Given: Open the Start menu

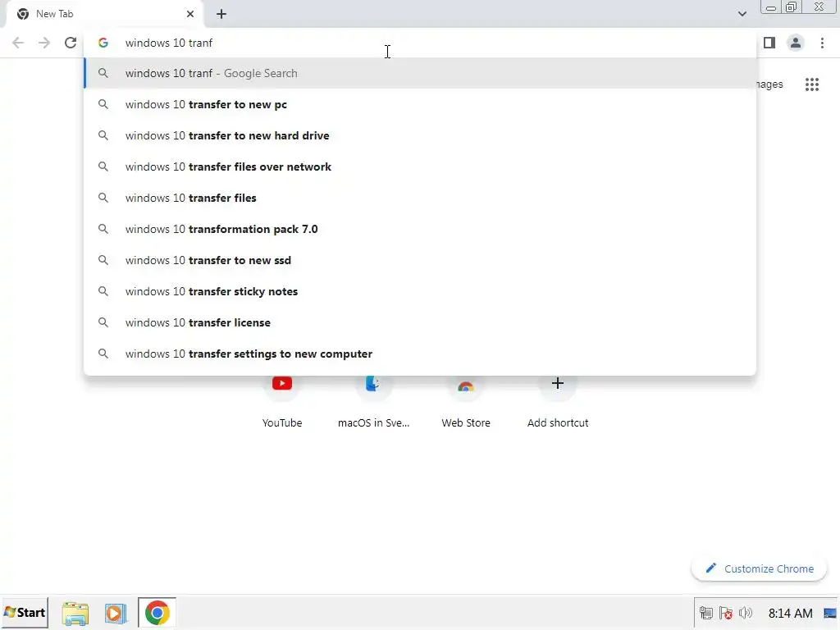Looking at the screenshot, I should click(25, 612).
